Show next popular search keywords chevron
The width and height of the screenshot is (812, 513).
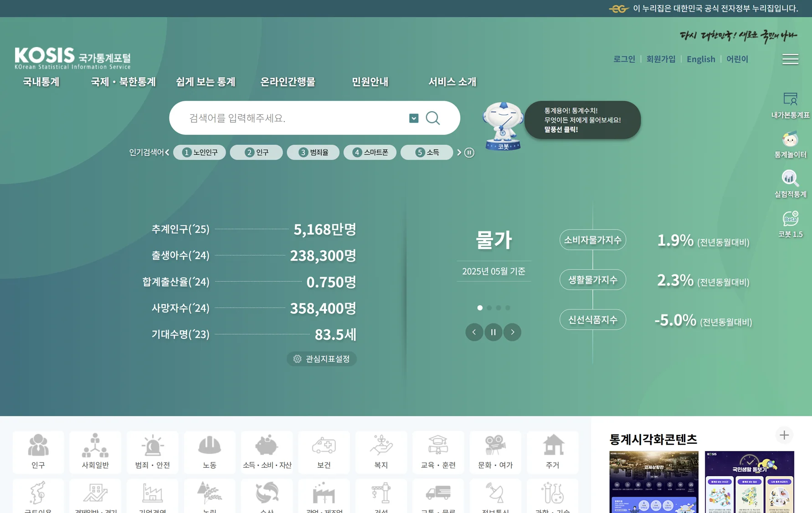[458, 152]
